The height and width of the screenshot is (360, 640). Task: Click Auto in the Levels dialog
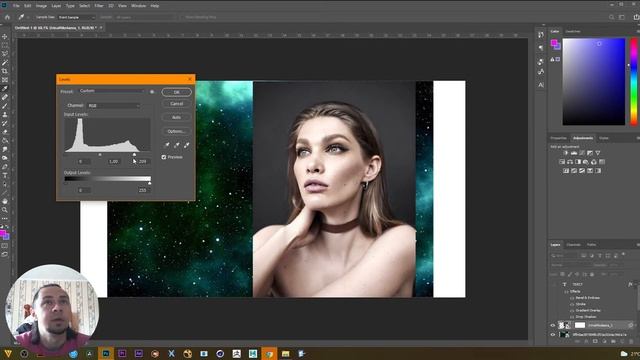click(176, 118)
